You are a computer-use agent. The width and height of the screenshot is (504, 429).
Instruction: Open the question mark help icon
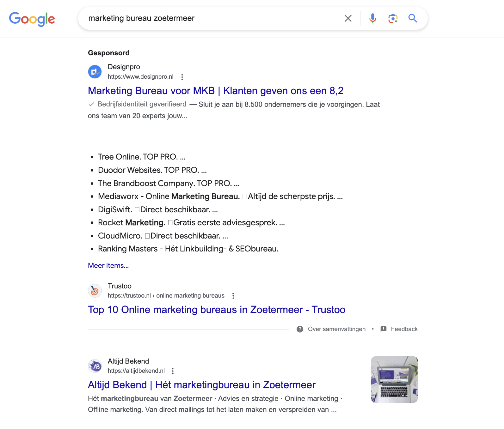pos(300,329)
